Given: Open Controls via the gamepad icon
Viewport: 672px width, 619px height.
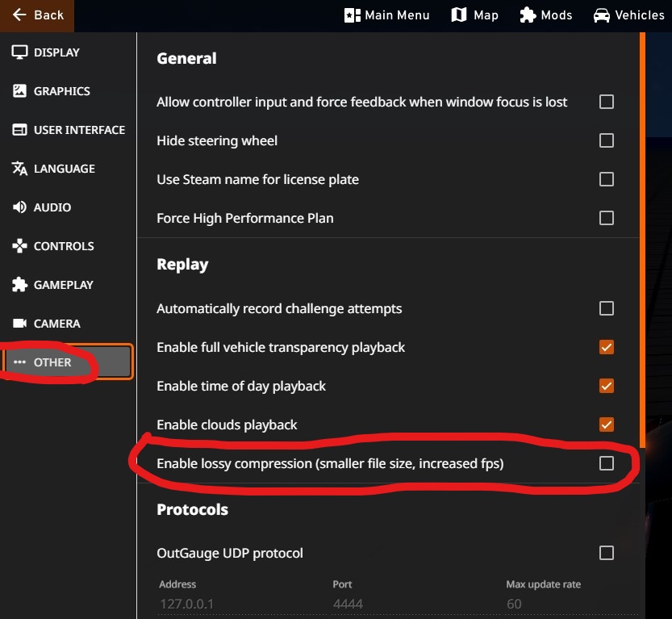Looking at the screenshot, I should pyautogui.click(x=19, y=246).
